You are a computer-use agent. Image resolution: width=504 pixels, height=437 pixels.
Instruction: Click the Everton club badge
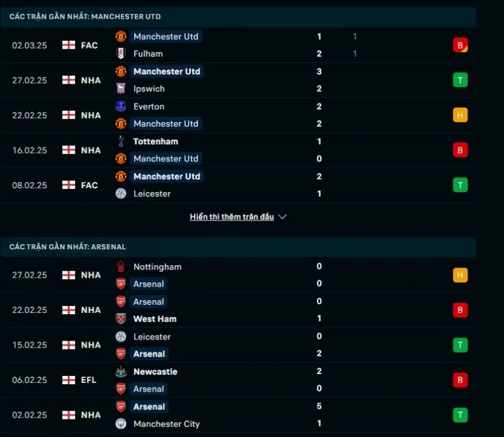(121, 106)
